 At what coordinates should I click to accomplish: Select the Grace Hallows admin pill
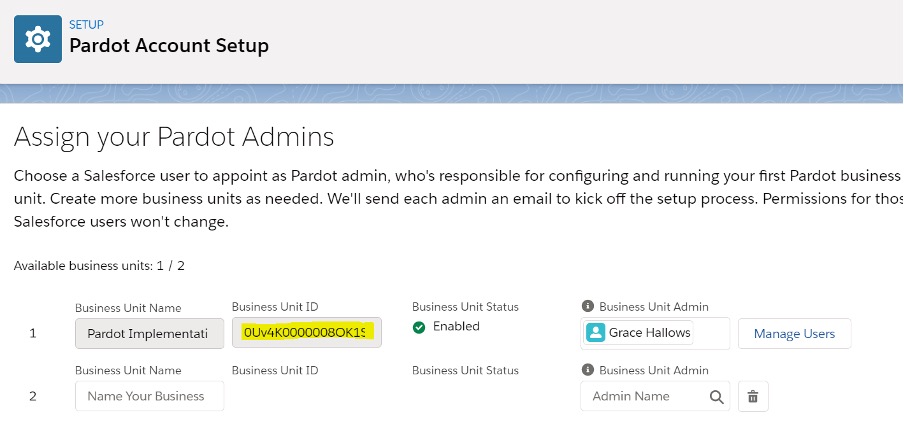coord(638,333)
